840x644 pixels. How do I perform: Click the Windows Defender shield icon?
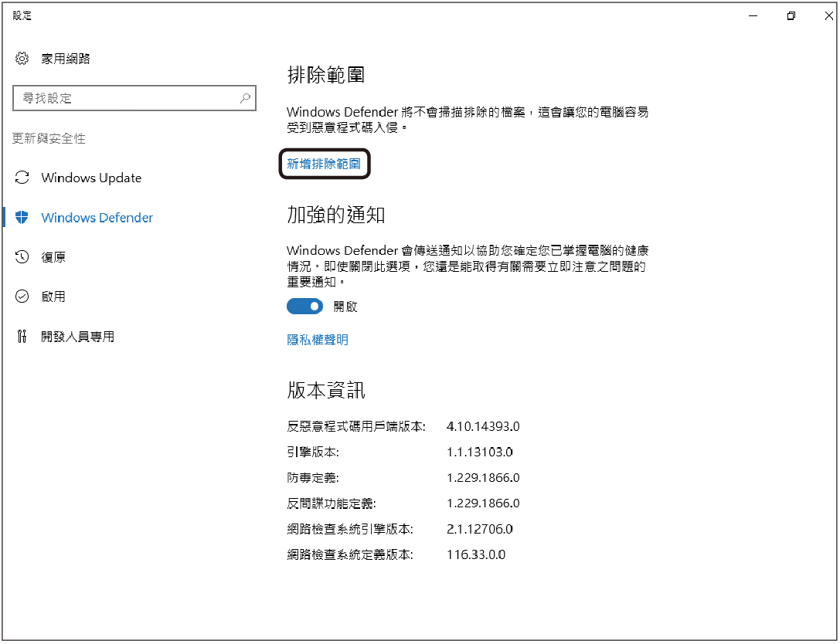click(22, 217)
